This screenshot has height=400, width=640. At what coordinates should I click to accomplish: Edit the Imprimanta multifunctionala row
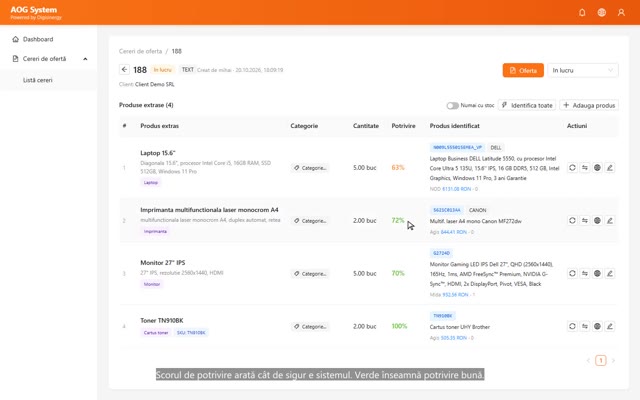tap(610, 220)
